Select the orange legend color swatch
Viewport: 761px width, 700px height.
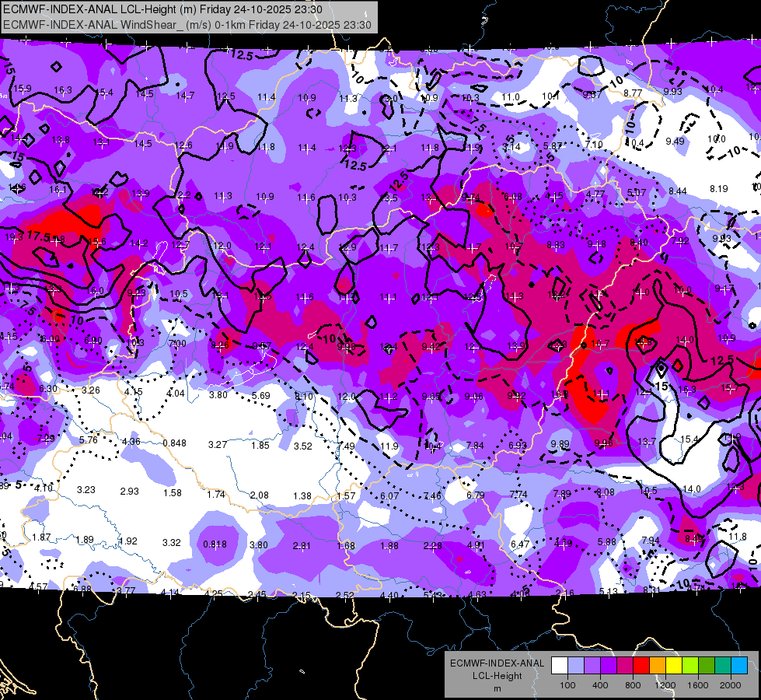(x=658, y=666)
